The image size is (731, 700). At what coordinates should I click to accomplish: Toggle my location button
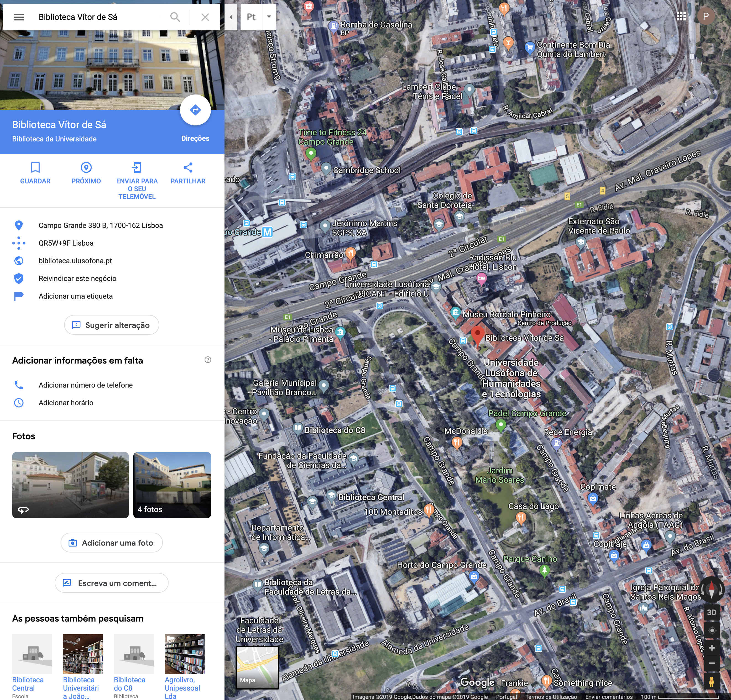pyautogui.click(x=711, y=630)
